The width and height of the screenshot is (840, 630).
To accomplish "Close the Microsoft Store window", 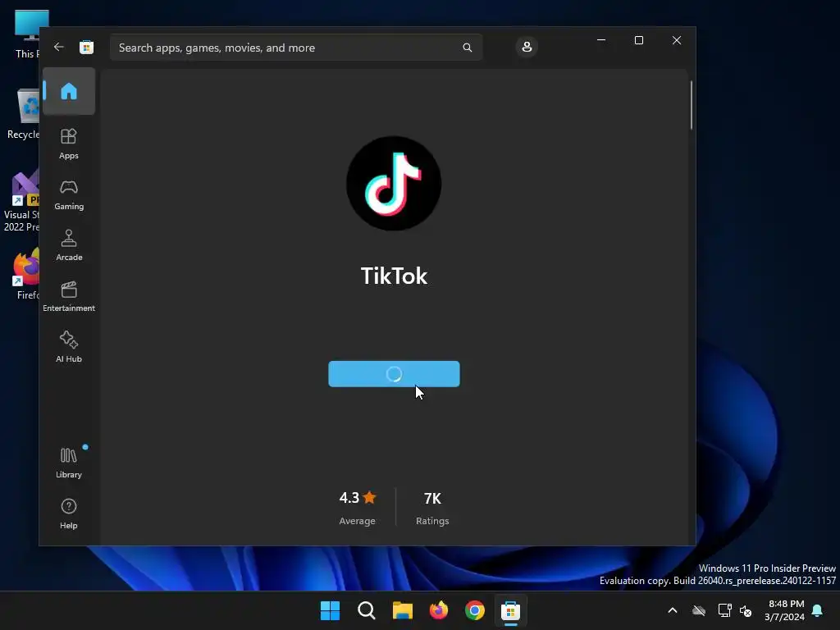I will (677, 40).
